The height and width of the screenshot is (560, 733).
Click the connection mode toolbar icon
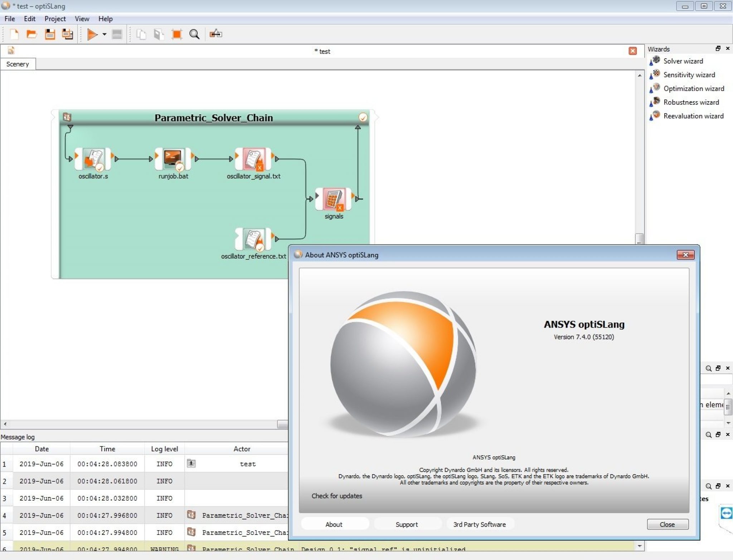point(216,34)
